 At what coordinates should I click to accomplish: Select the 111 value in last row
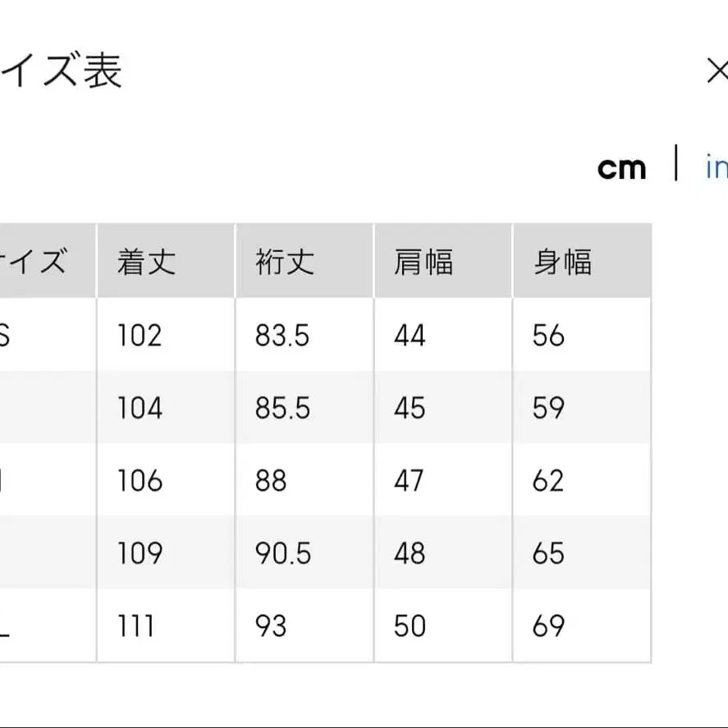[136, 626]
